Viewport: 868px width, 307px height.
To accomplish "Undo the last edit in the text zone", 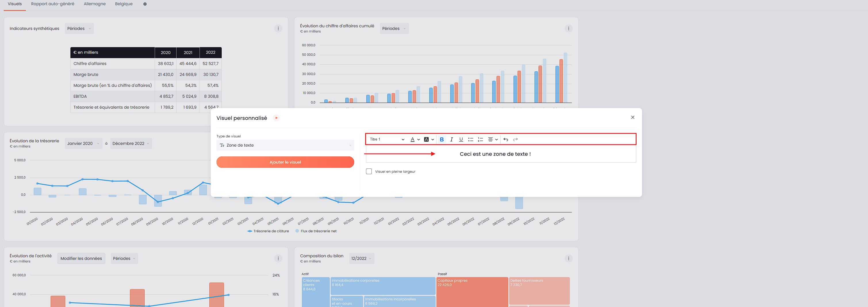I will (x=505, y=139).
